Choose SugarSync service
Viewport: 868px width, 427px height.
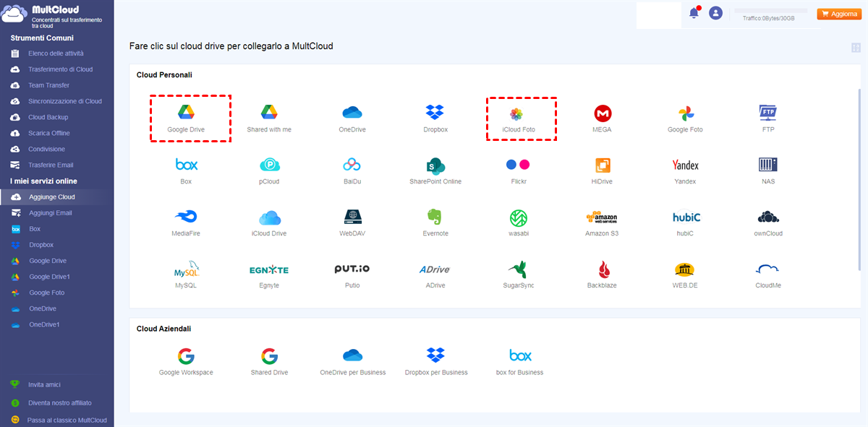(x=519, y=275)
